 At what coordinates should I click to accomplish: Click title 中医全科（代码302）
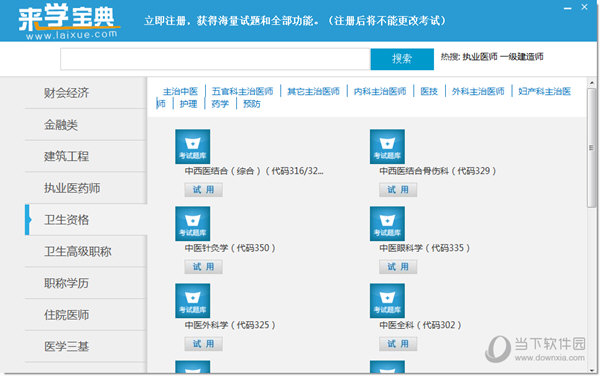[x=420, y=326]
